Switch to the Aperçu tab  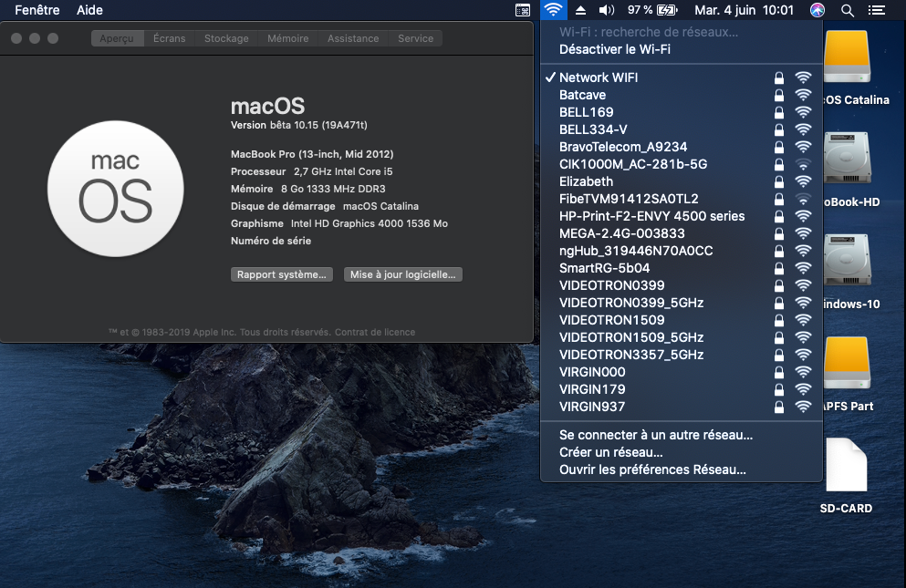point(117,38)
